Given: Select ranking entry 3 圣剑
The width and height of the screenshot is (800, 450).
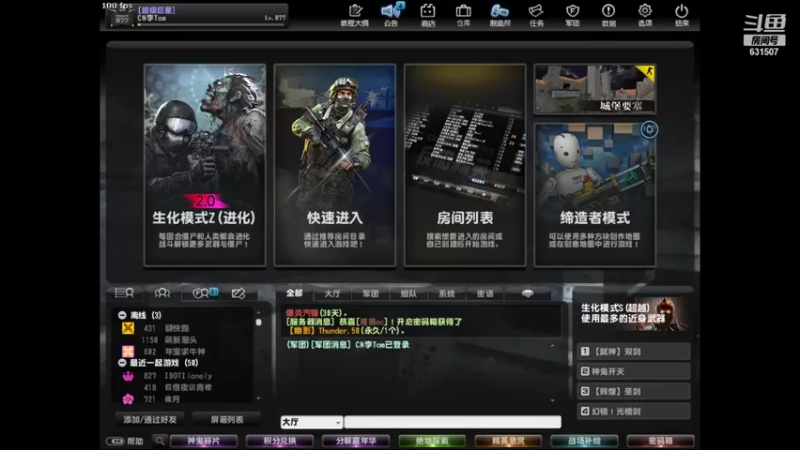Looking at the screenshot, I should tap(634, 391).
